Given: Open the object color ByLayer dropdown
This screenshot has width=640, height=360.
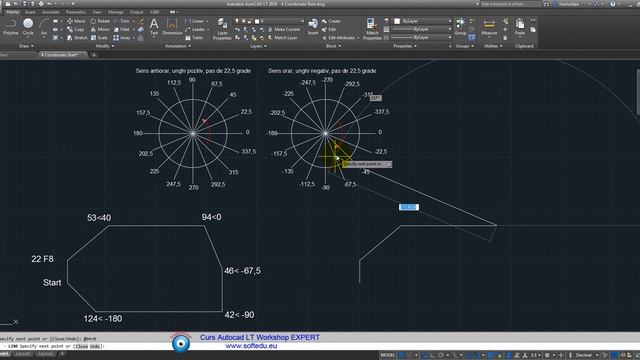Looking at the screenshot, I should (422, 21).
